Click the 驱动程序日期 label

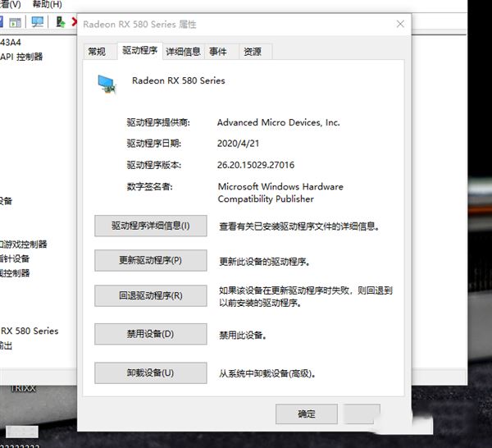click(154, 144)
